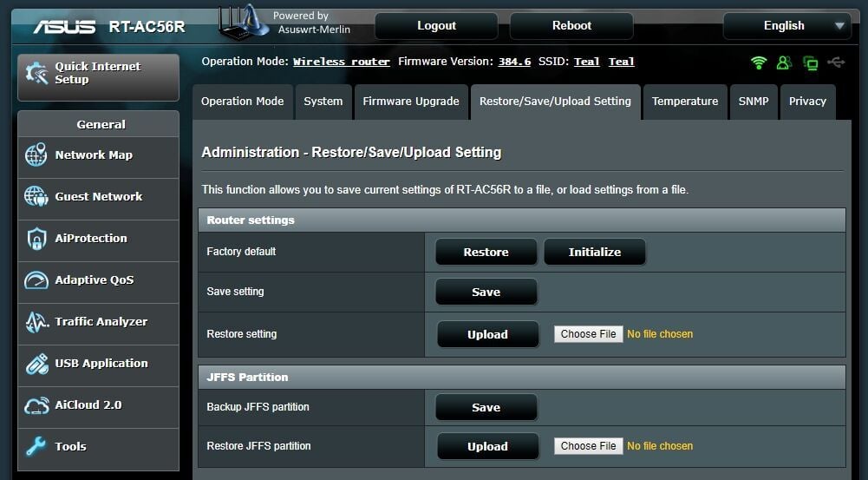868x480 pixels.
Task: Open Network Map from the sidebar
Action: coord(99,155)
